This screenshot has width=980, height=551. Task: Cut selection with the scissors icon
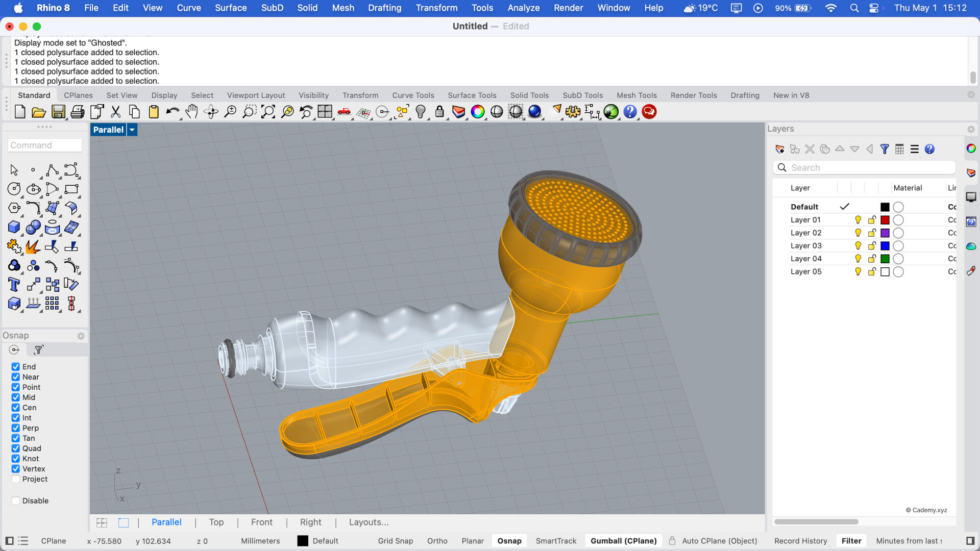(116, 112)
